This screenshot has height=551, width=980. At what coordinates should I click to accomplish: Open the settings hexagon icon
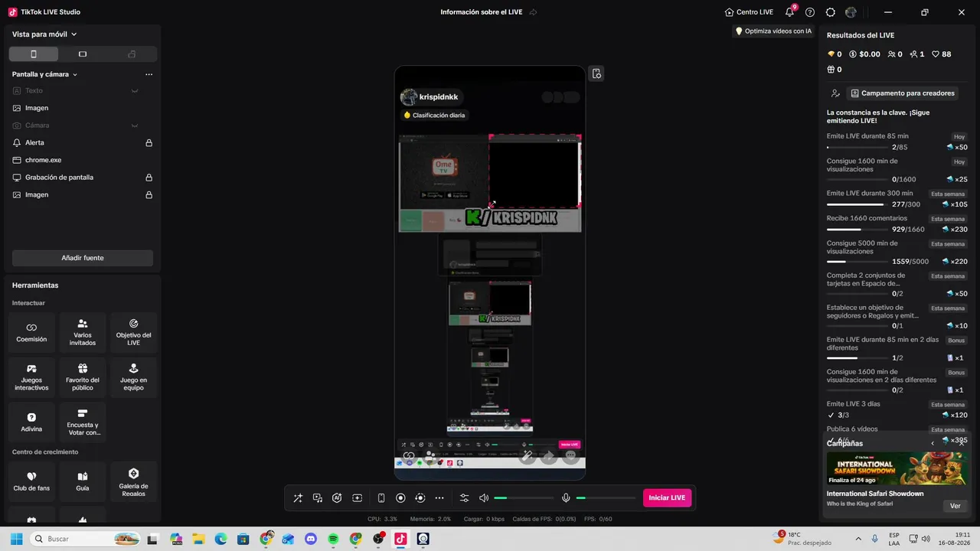tap(831, 12)
